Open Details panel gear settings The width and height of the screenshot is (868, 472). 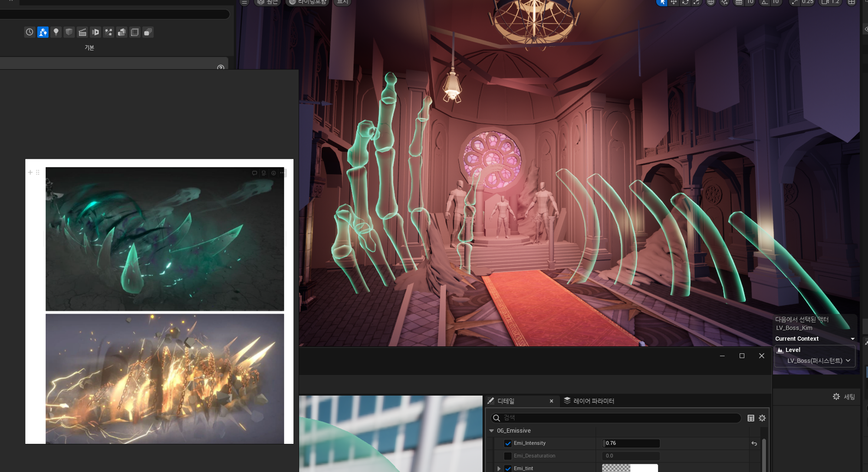763,418
